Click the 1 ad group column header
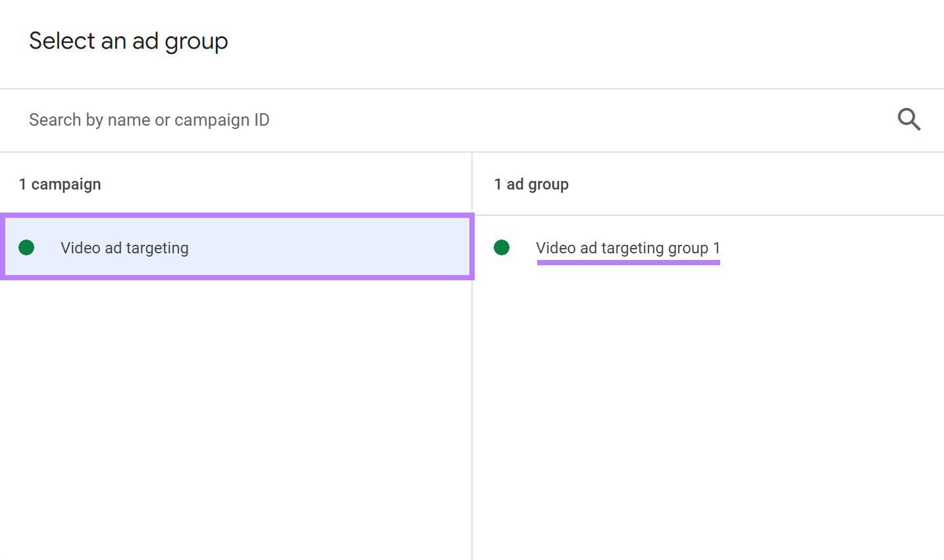 pyautogui.click(x=531, y=184)
